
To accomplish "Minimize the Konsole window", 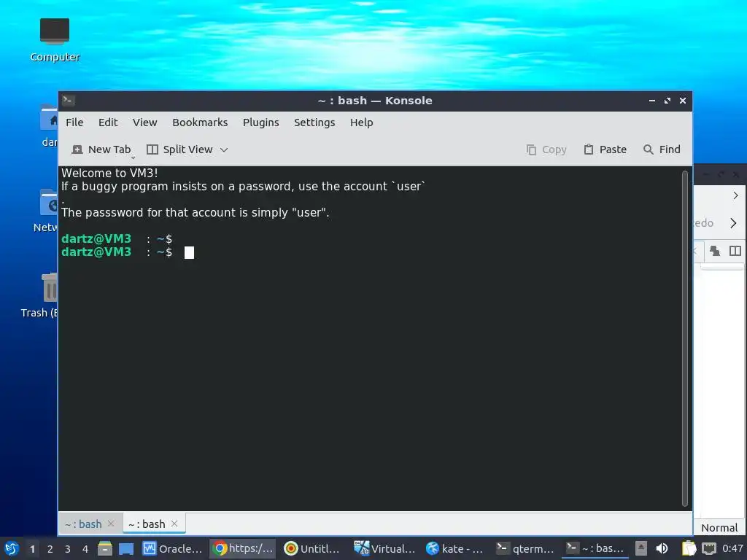I will [651, 101].
